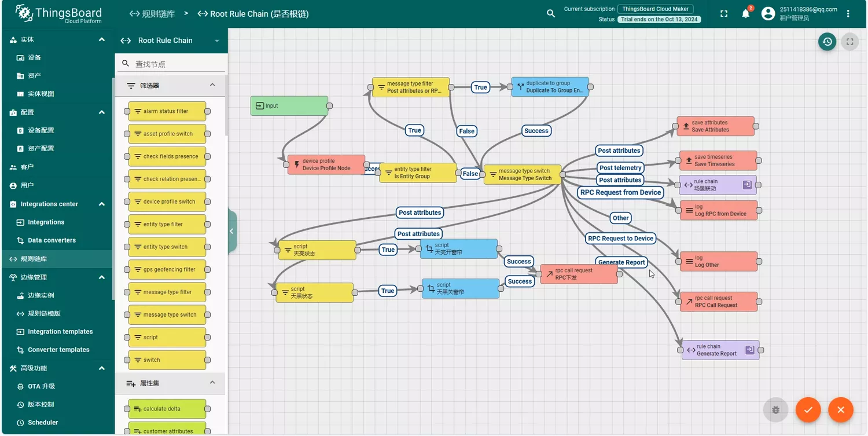Toggle fullscreen mode from top header
868x436 pixels.
click(724, 13)
